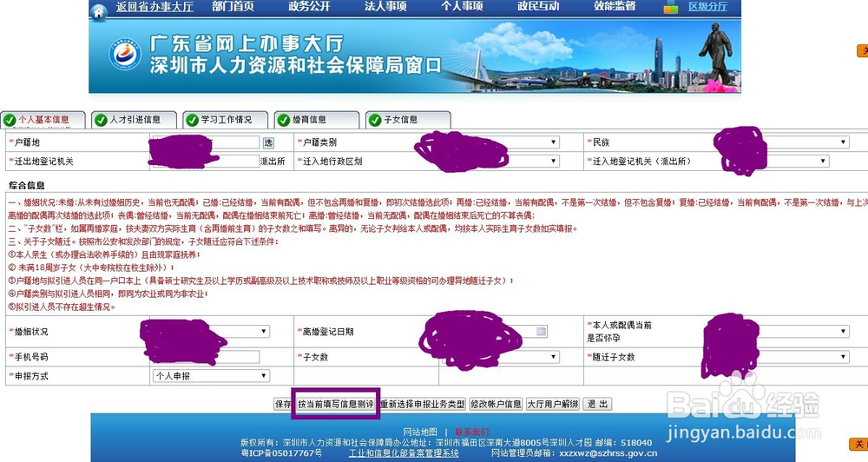This screenshot has height=462, width=868.
Task: Open 工业和信息化部备案管理系统 link
Action: pyautogui.click(x=404, y=453)
